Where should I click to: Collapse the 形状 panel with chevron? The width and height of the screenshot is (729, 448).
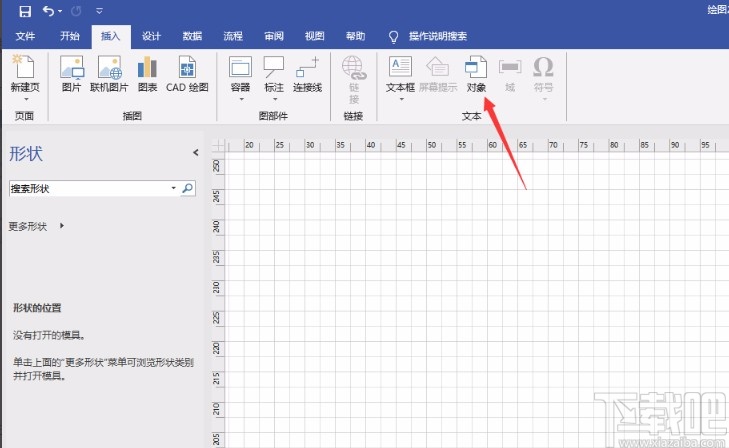(x=196, y=152)
